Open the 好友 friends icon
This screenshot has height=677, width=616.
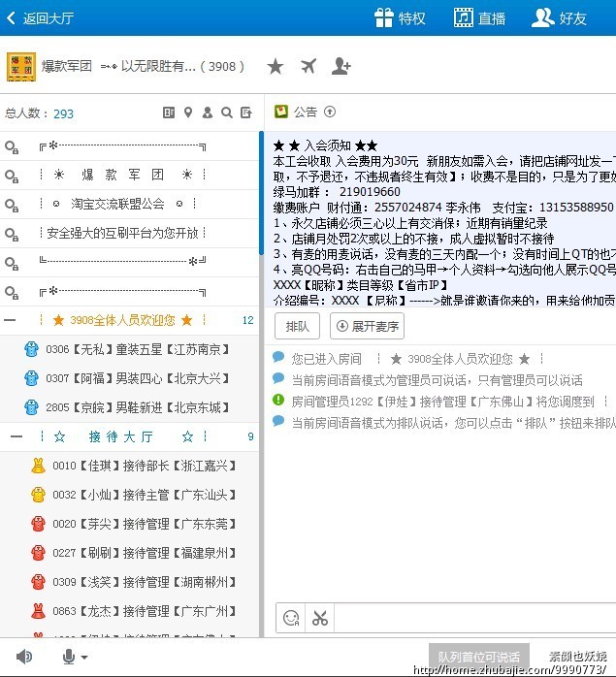click(x=542, y=18)
